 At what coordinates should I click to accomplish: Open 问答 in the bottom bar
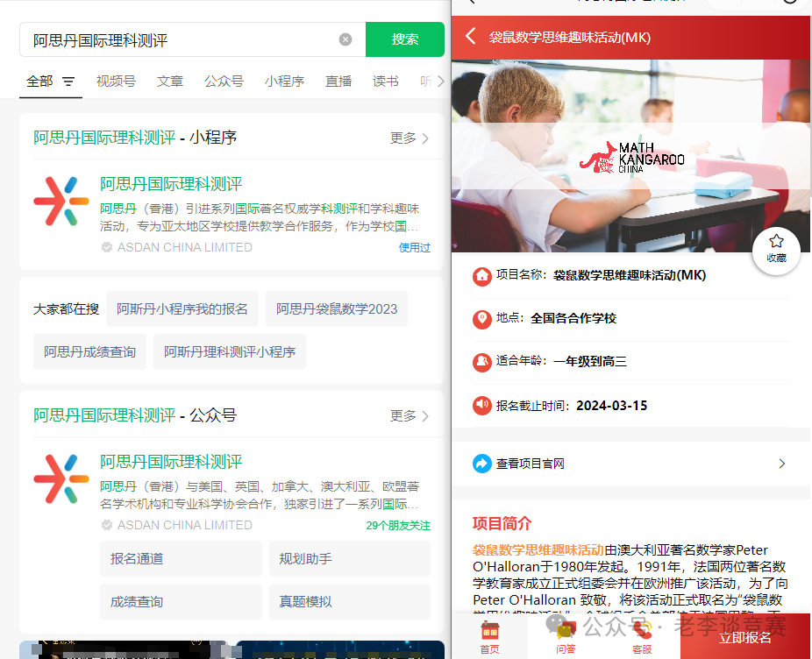coord(566,638)
